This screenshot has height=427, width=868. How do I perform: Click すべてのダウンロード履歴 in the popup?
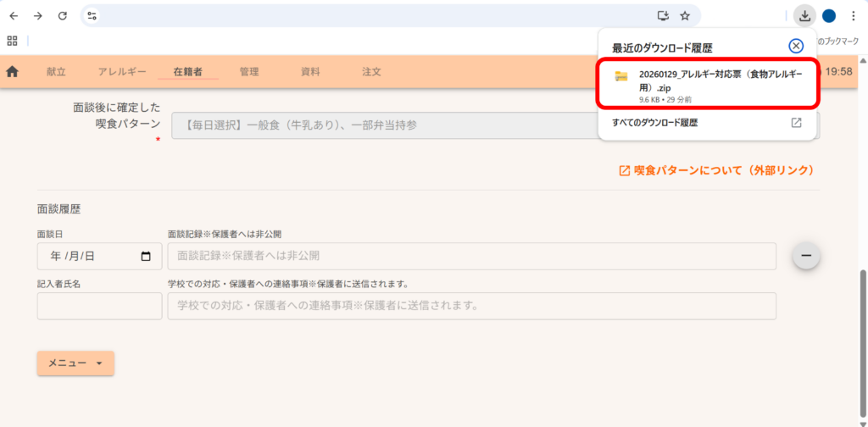(x=654, y=123)
